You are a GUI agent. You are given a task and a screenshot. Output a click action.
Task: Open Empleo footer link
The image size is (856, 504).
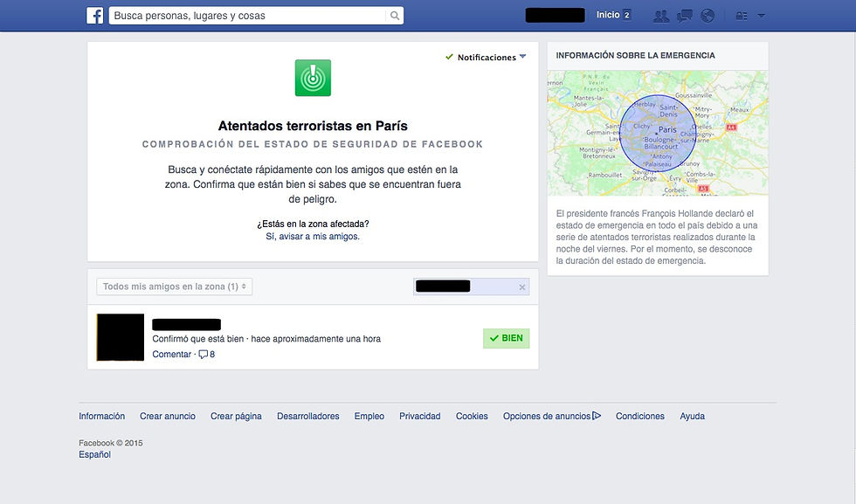[369, 416]
